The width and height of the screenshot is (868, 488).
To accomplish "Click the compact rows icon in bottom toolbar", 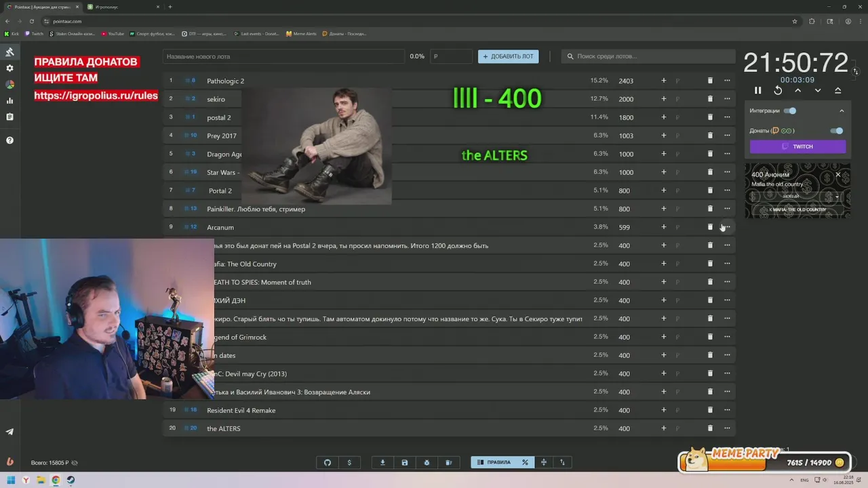I will pos(543,462).
